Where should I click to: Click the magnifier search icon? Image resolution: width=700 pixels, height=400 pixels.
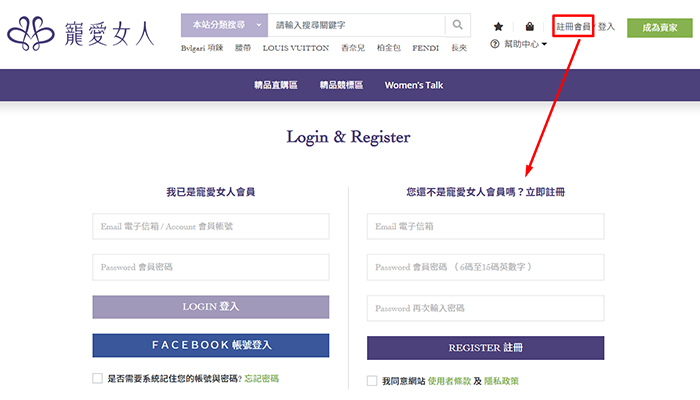[458, 25]
